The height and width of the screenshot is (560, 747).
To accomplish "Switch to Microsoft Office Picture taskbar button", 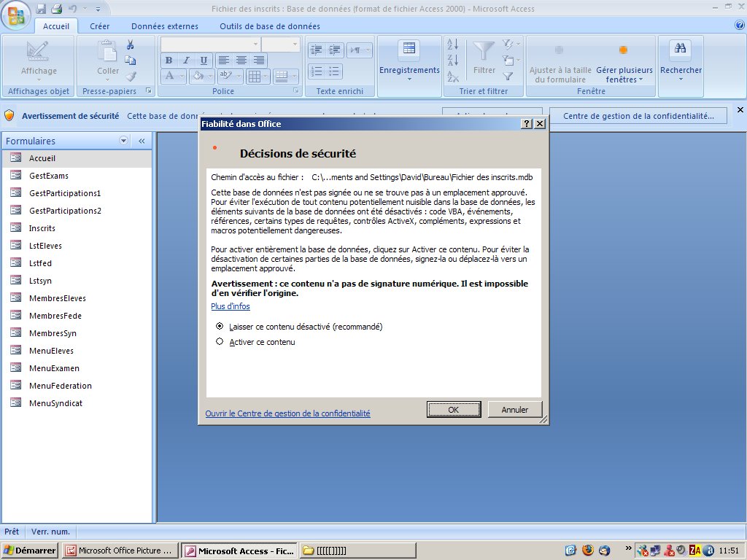I will [x=120, y=551].
